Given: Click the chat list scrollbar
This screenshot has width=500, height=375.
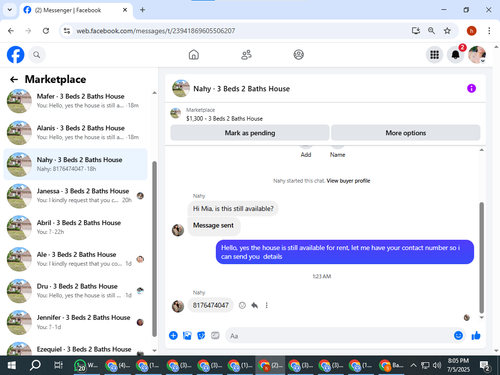Looking at the screenshot, I should (154, 248).
